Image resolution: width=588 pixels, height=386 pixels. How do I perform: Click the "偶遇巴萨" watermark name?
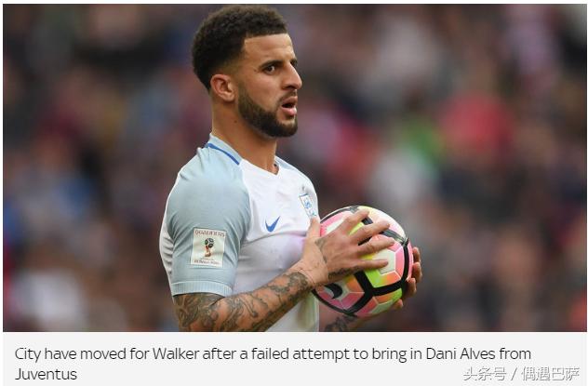(550, 374)
